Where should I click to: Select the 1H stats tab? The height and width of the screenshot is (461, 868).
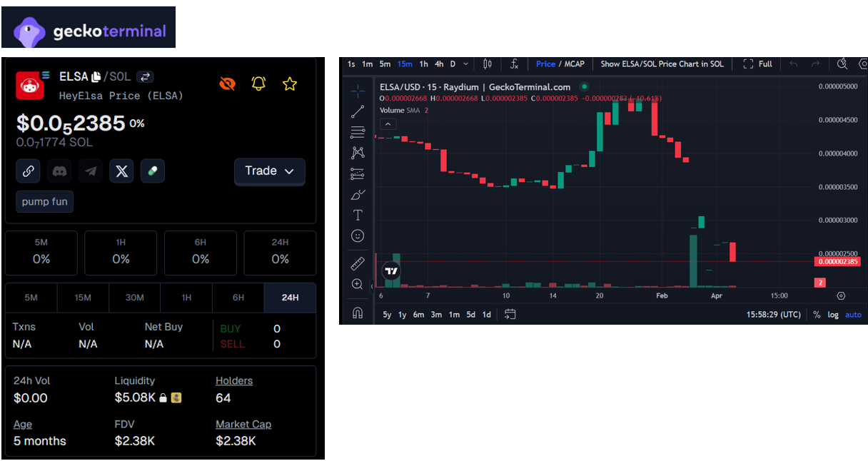point(186,298)
